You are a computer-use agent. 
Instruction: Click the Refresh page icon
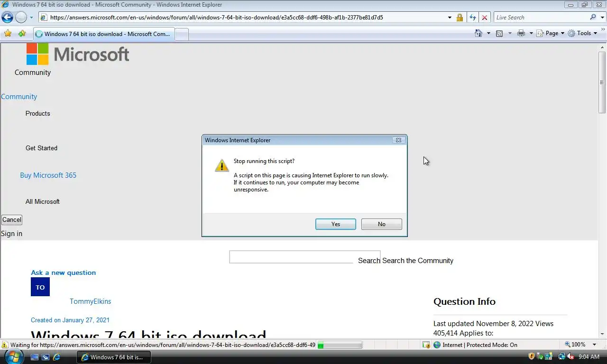pyautogui.click(x=472, y=18)
